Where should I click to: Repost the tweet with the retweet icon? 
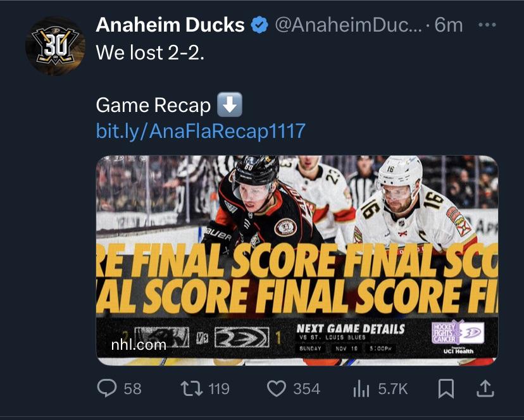(x=190, y=388)
